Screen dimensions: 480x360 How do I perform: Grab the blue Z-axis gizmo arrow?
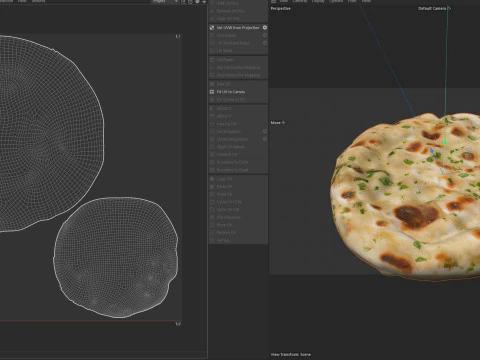pyautogui.click(x=432, y=152)
